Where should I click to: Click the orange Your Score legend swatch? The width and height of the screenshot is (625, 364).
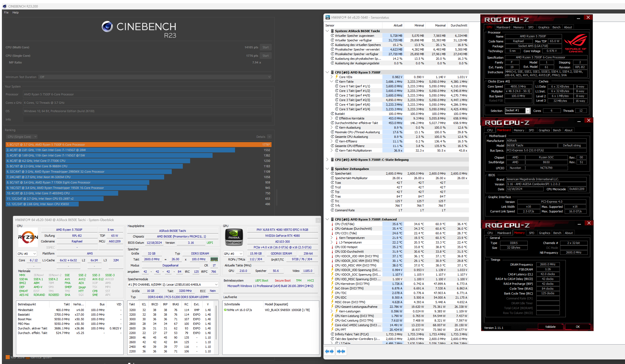8,357
